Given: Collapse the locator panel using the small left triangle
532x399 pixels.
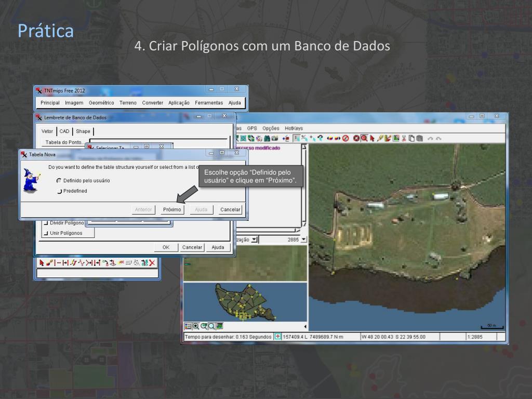Looking at the screenshot, I should pyautogui.click(x=305, y=326).
